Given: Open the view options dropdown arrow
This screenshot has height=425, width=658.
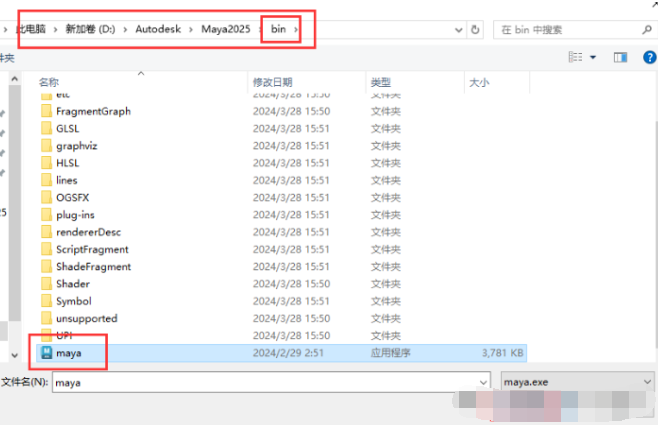Looking at the screenshot, I should coord(593,57).
